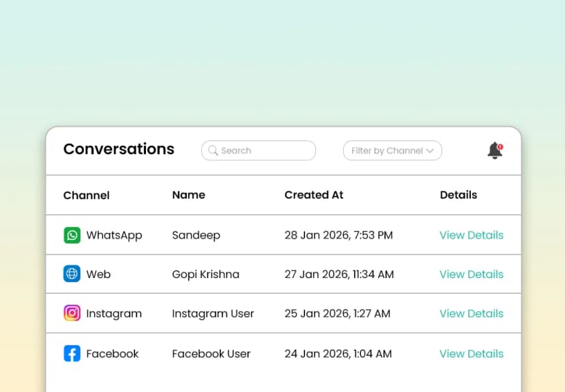Click the Conversations heading
Image resolution: width=565 pixels, height=392 pixels.
pos(119,149)
